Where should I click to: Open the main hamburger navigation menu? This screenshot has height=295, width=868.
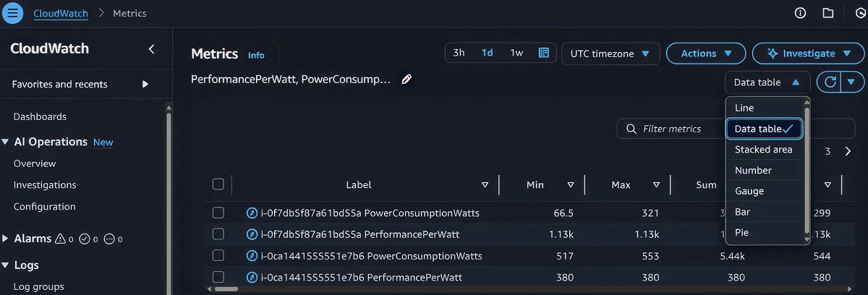14,13
